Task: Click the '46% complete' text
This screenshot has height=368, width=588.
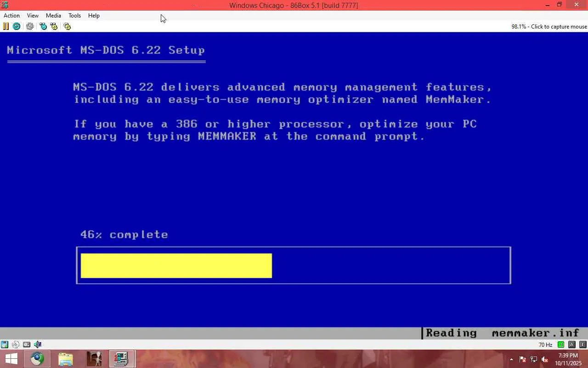Action: point(124,235)
